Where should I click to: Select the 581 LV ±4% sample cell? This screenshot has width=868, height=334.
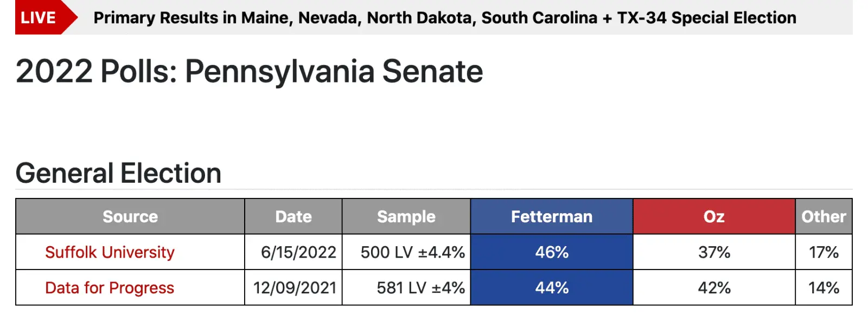(420, 288)
